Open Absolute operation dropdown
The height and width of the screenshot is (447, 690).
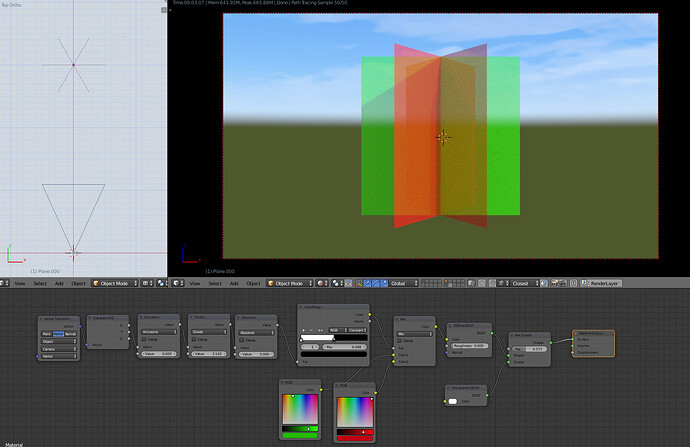256,333
